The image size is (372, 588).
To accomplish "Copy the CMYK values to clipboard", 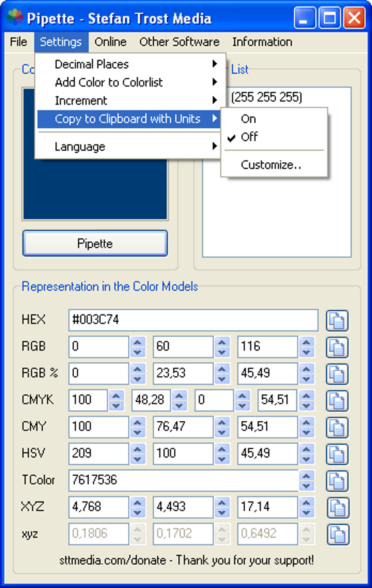I will pyautogui.click(x=337, y=401).
